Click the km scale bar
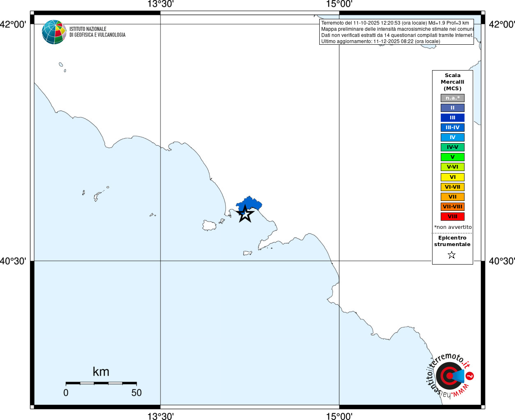This screenshot has height=420, width=515. tap(101, 383)
